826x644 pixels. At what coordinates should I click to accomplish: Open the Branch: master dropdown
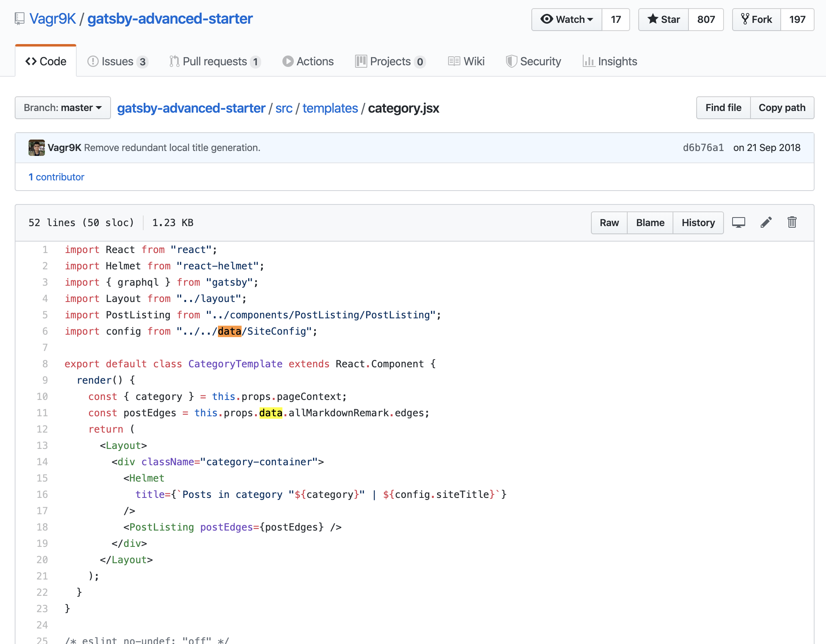point(63,108)
